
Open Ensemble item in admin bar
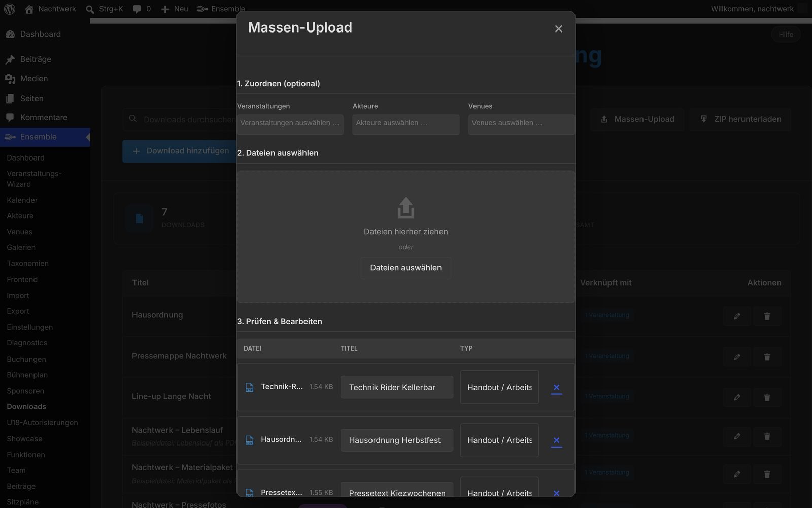(221, 9)
